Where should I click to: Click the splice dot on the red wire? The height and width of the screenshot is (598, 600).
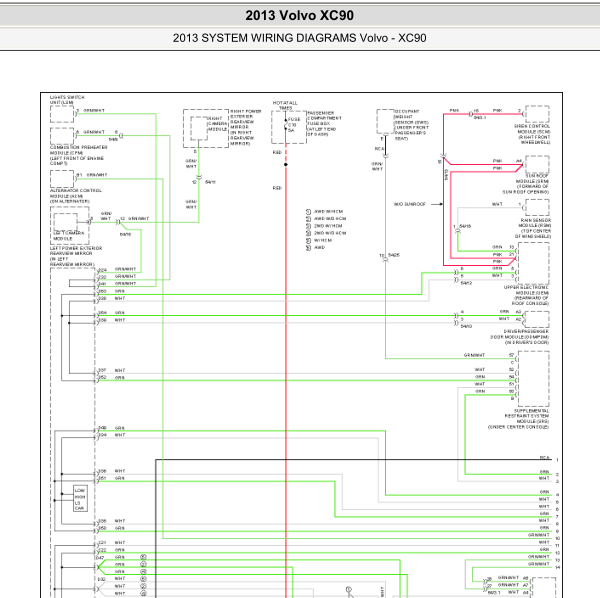click(285, 165)
